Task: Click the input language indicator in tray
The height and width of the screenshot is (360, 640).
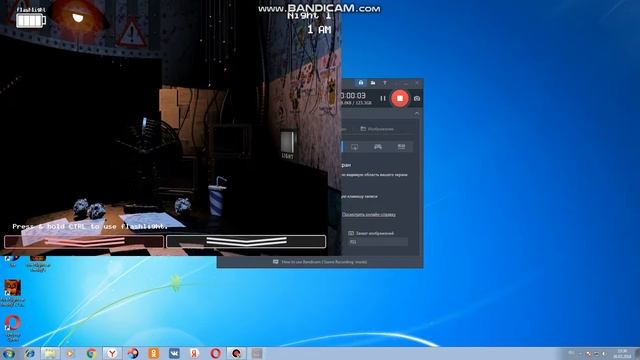Action: pyautogui.click(x=571, y=353)
